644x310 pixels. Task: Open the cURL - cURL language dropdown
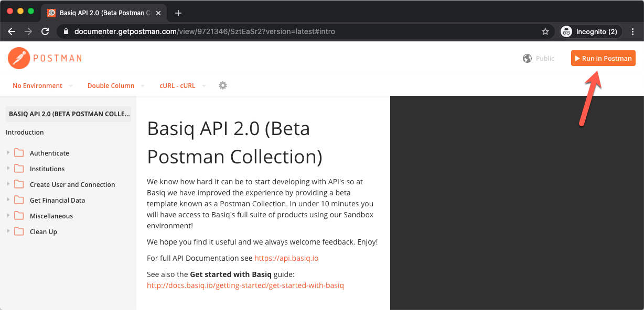point(183,85)
